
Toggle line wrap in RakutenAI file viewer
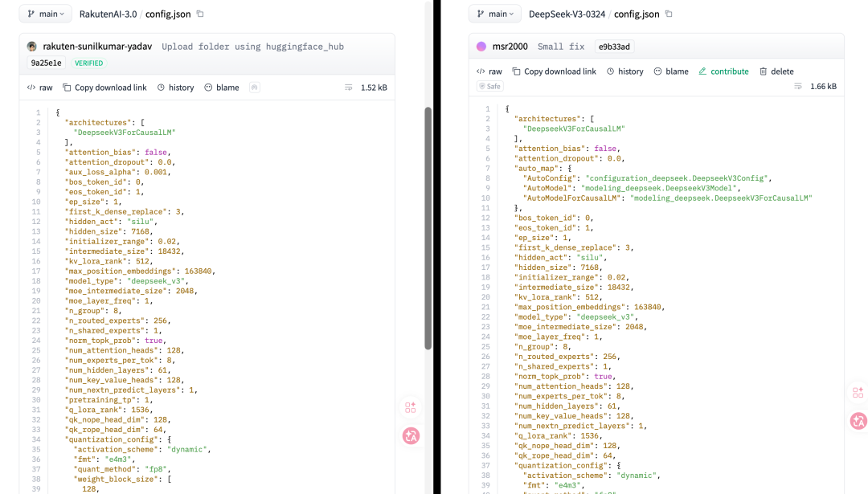(348, 88)
